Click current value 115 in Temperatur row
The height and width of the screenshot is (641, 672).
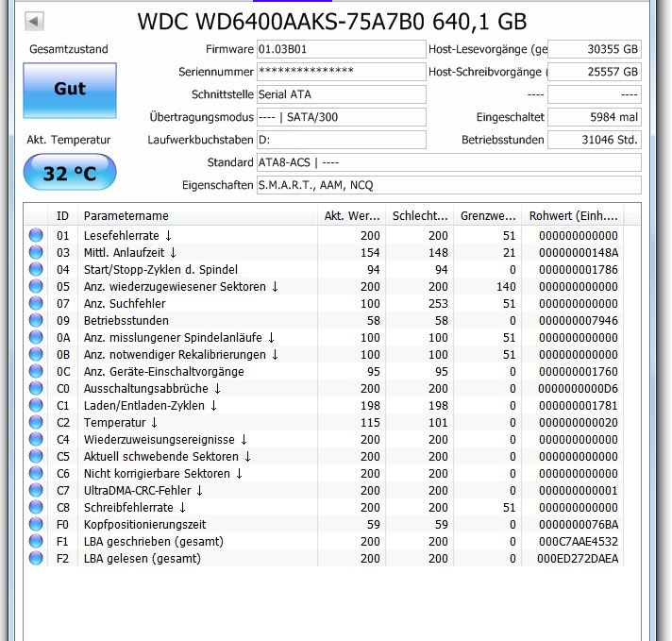point(370,423)
